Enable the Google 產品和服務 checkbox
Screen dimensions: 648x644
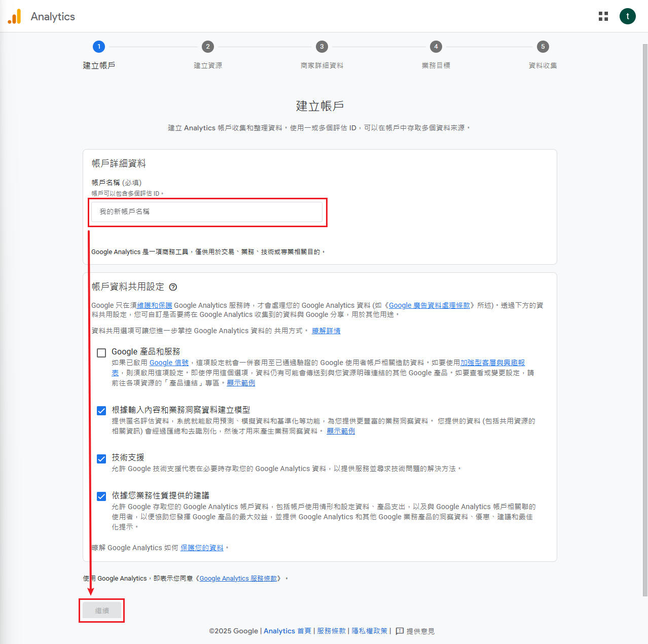pyautogui.click(x=101, y=353)
